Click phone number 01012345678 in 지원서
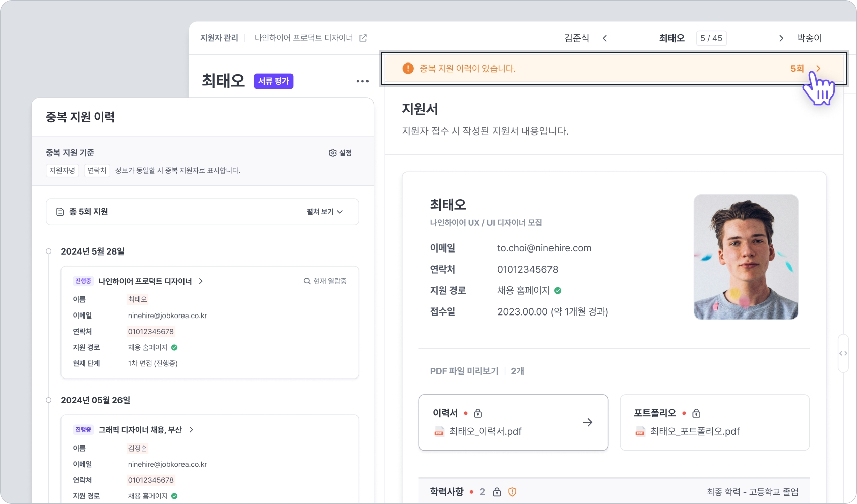 coord(527,269)
